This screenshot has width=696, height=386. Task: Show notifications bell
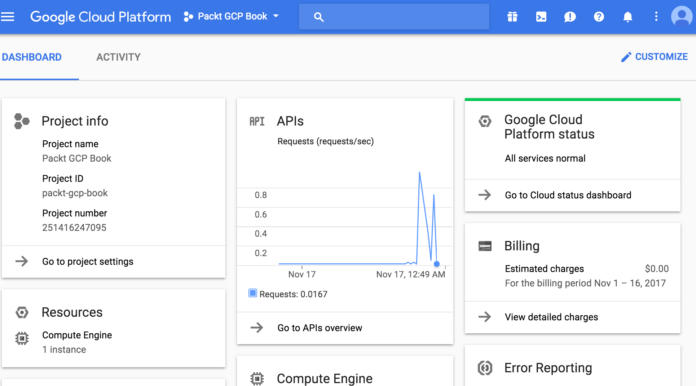pos(628,17)
